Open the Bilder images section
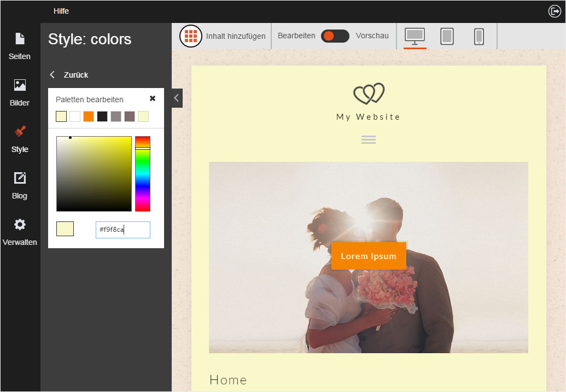The height and width of the screenshot is (392, 566). click(x=20, y=93)
